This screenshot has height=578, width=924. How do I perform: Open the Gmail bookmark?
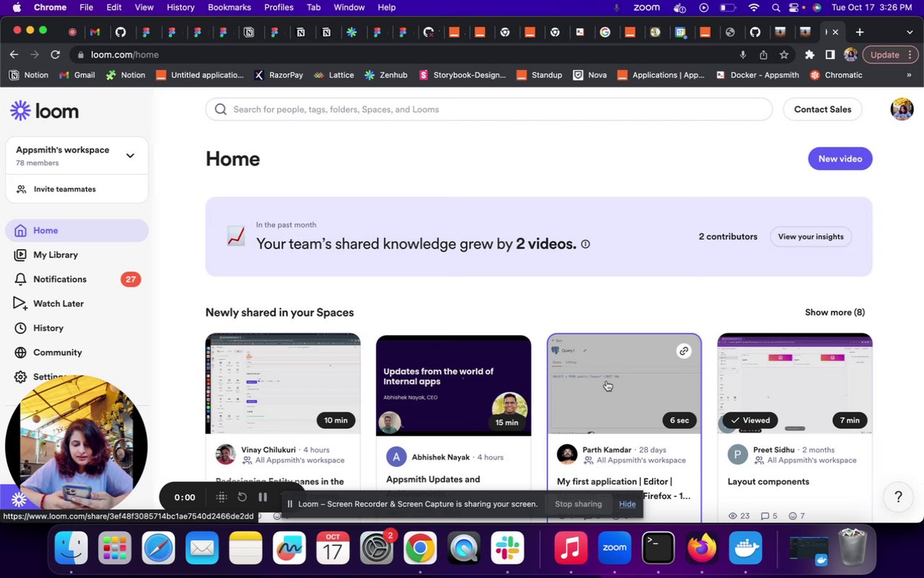[x=77, y=75]
